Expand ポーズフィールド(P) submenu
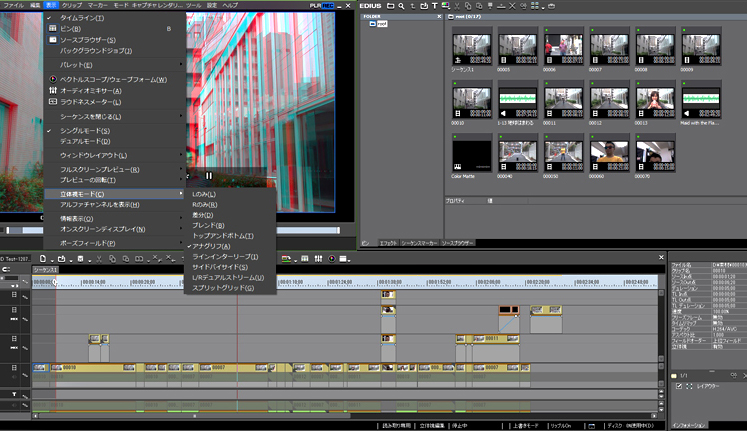Viewport: 747px width, 431px height. point(114,243)
